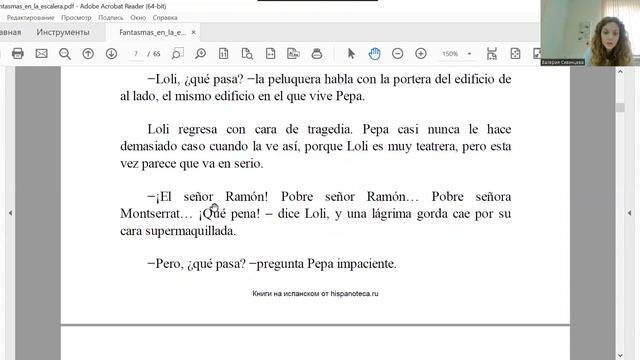Choose the selection arrow tool
Image resolution: width=640 pixels, height=360 pixels.
pos(351,53)
